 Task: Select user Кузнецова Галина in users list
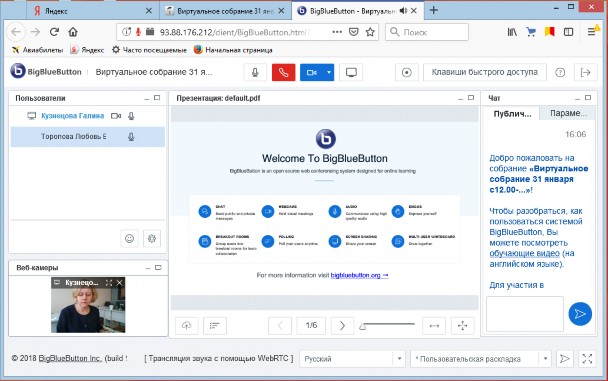73,116
